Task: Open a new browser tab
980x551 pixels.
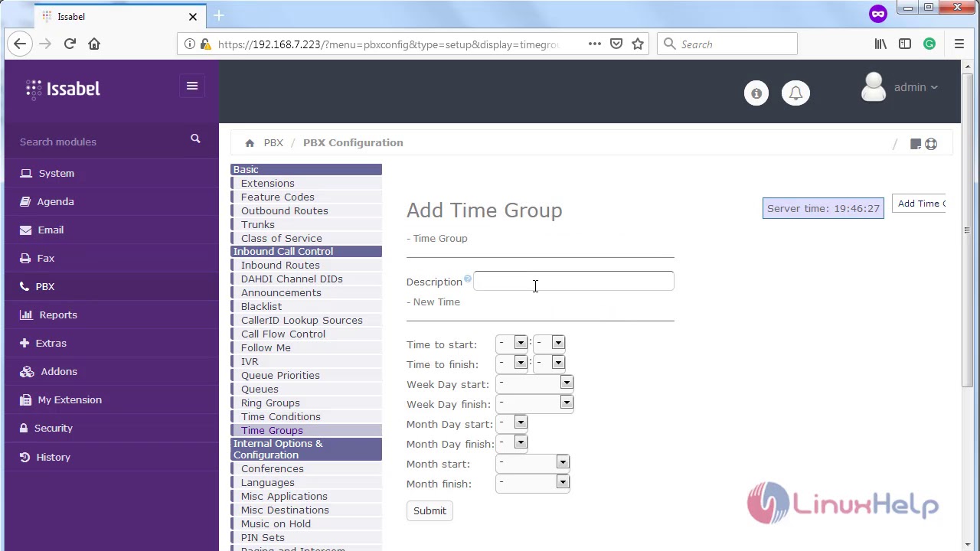Action: click(x=218, y=15)
